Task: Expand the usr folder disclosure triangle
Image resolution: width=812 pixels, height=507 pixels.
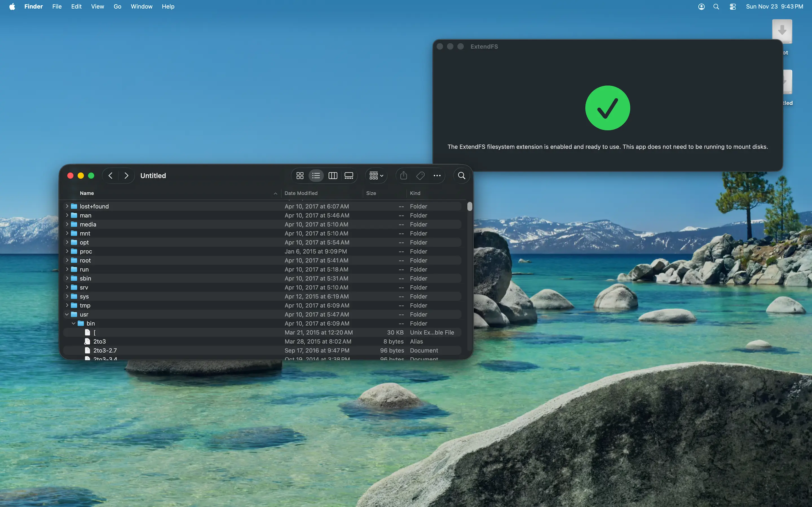Action: click(67, 314)
